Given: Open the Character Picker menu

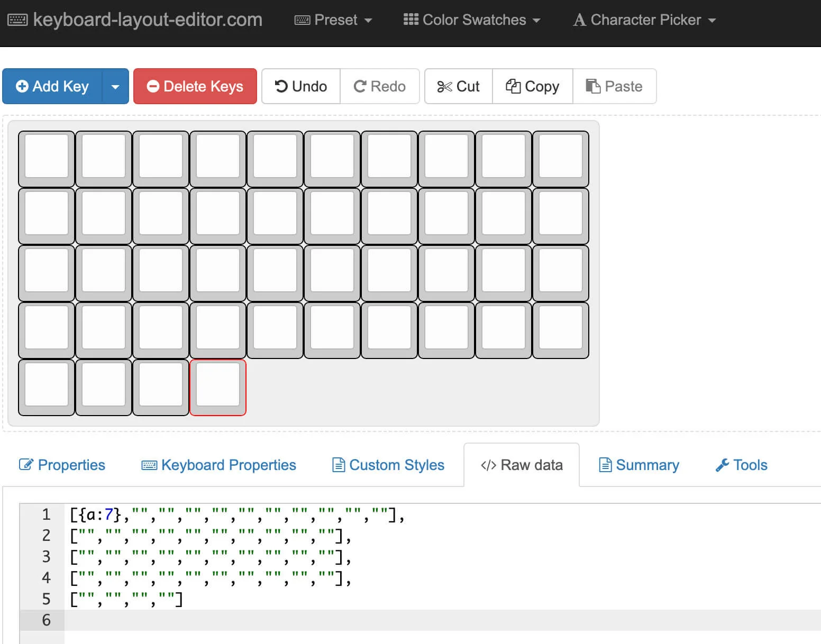Looking at the screenshot, I should 644,20.
